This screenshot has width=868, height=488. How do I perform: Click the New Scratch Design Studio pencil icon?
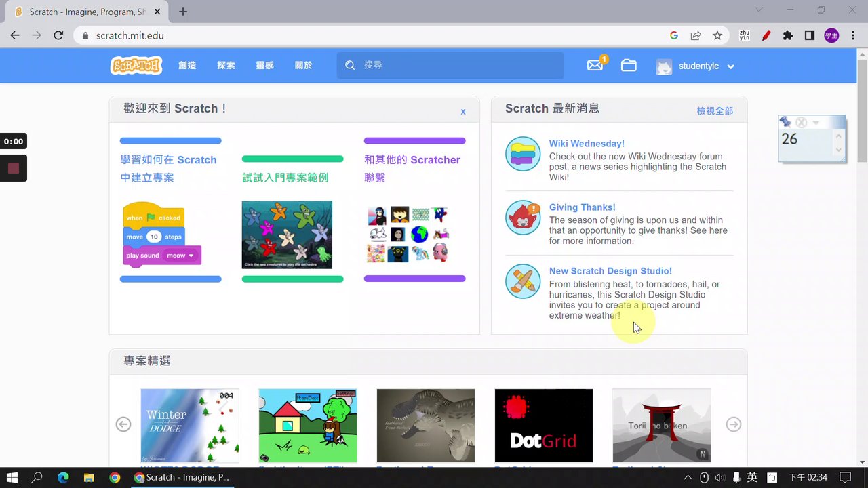pyautogui.click(x=523, y=281)
